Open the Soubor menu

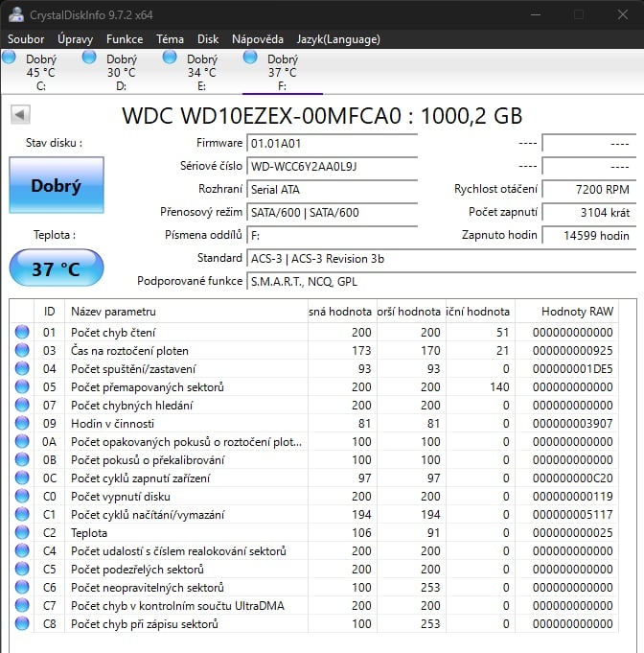tap(26, 39)
